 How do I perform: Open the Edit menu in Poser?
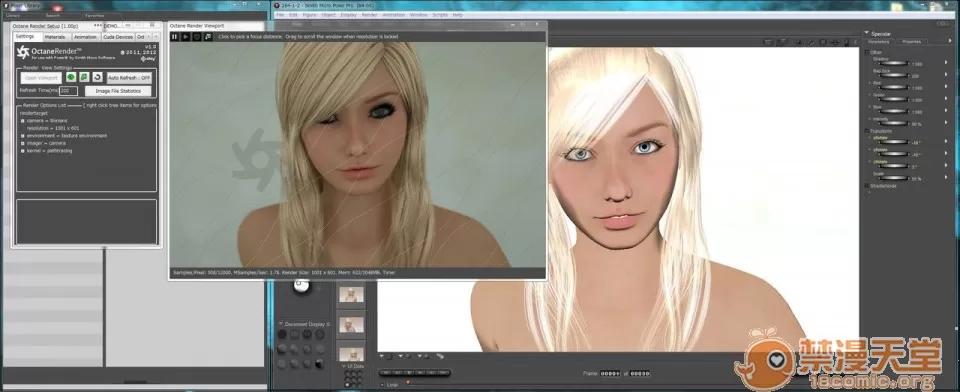point(293,14)
